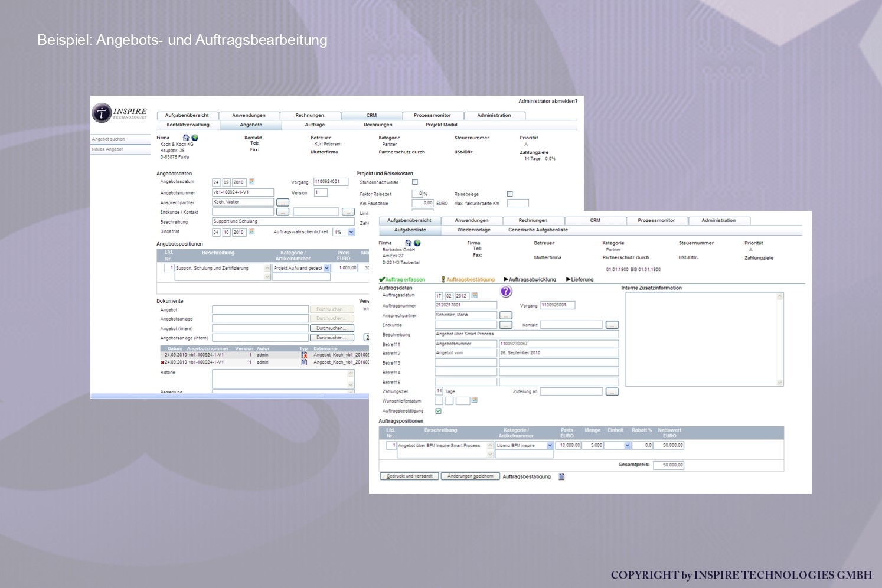
Task: Open the Wiedervorlage sub-tab
Action: [473, 230]
